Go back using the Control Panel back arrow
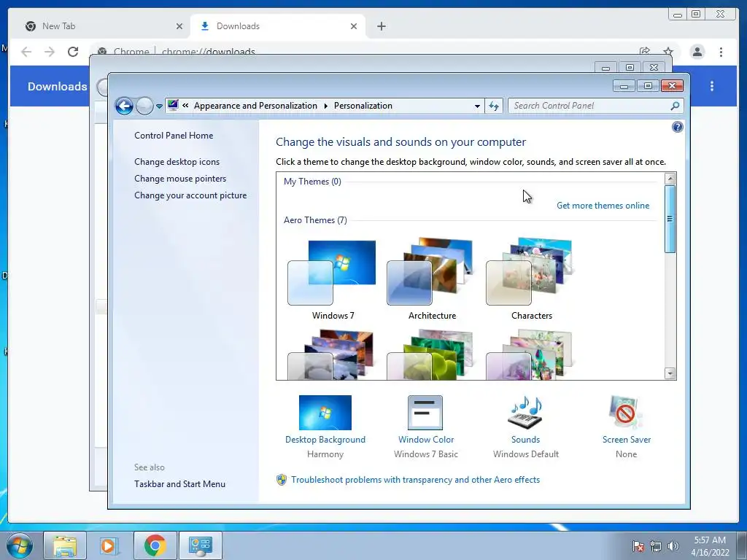Viewport: 747px width, 560px height. tap(124, 106)
